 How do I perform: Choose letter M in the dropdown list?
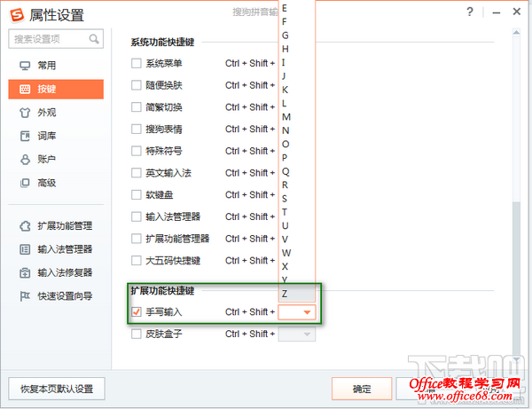coord(297,117)
